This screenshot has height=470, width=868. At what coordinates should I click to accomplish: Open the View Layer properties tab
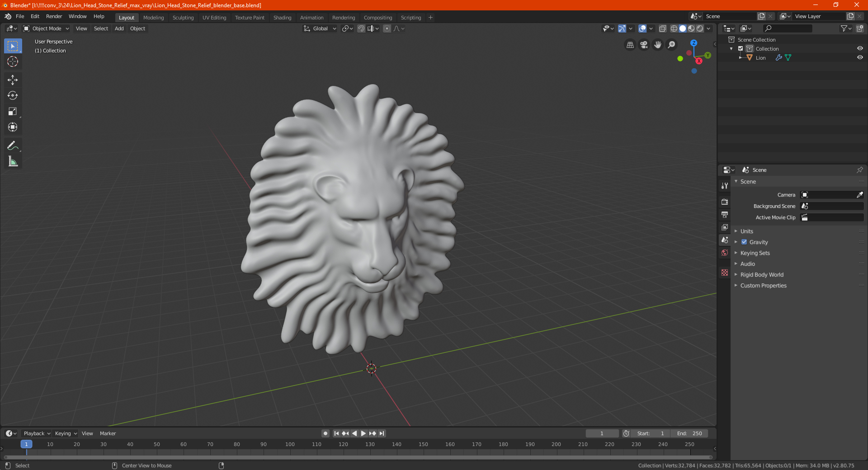[x=725, y=227]
